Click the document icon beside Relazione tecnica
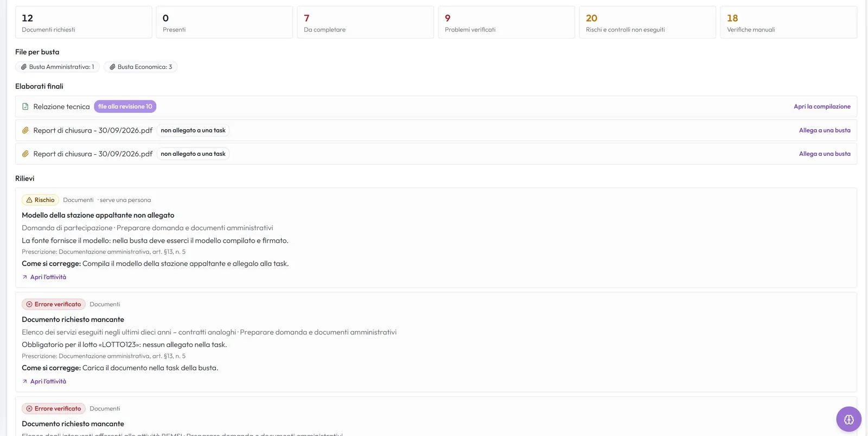Screen dimensions: 868x436 (25, 106)
